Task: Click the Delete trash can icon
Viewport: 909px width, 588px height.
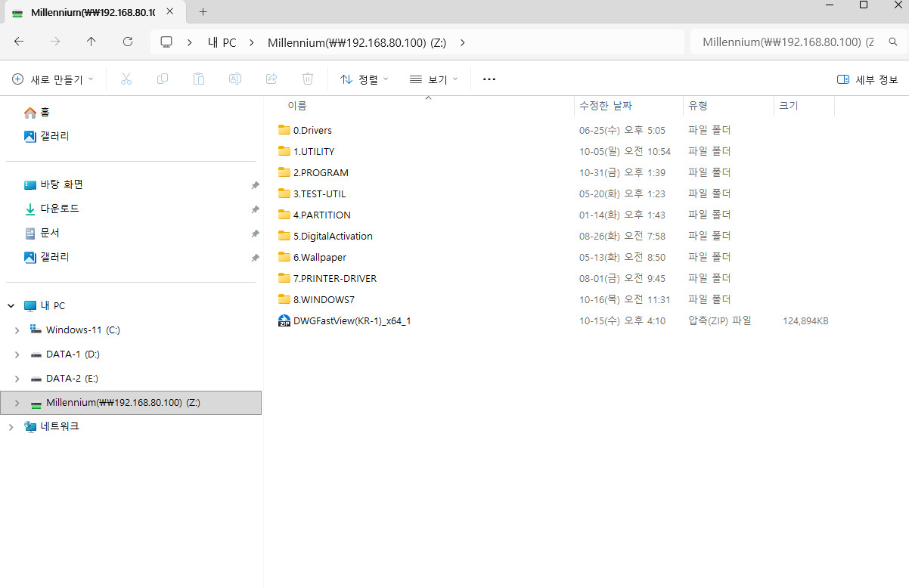Action: point(308,79)
